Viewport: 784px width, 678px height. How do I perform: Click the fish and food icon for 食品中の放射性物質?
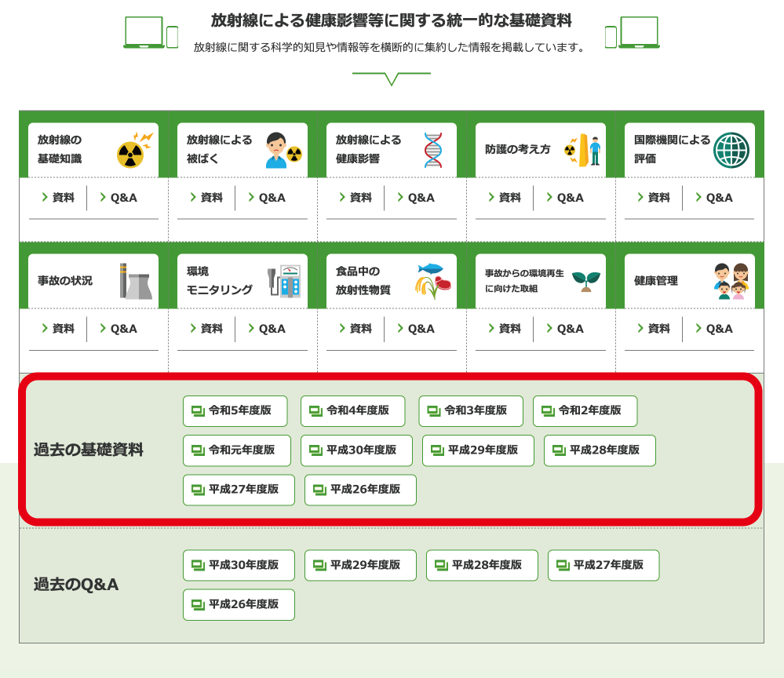(432, 281)
